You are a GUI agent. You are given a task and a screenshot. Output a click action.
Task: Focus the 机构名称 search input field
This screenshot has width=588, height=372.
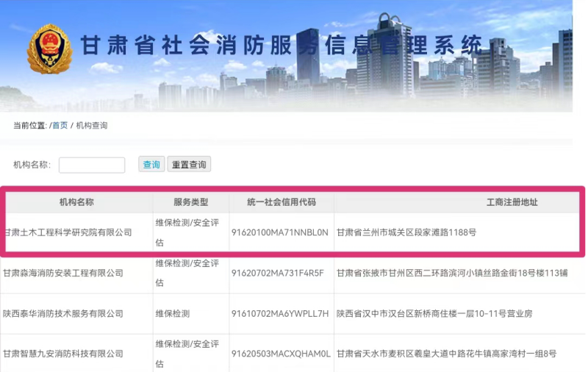click(92, 165)
